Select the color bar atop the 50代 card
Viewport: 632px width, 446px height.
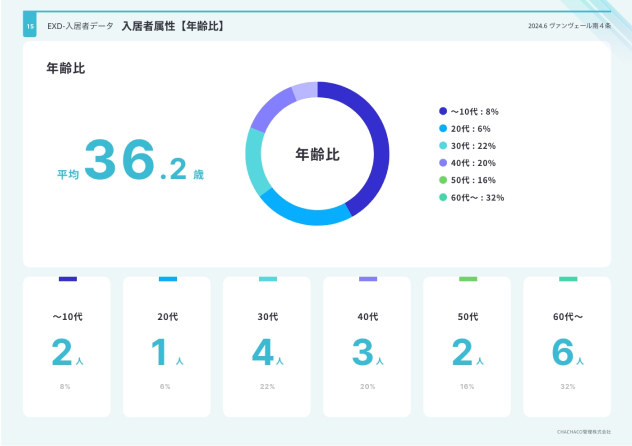[x=467, y=279]
